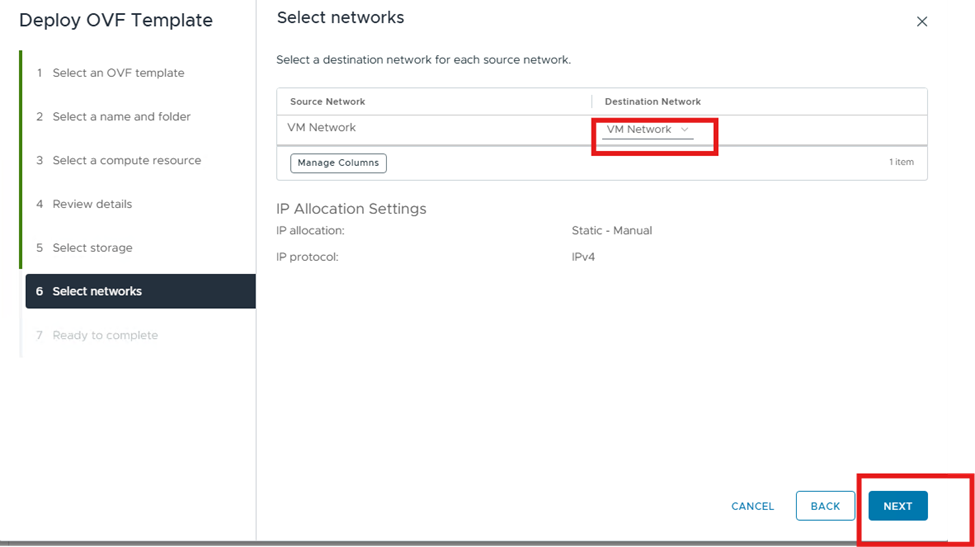Click the IPv4 protocol value
The width and height of the screenshot is (975, 547).
point(583,257)
